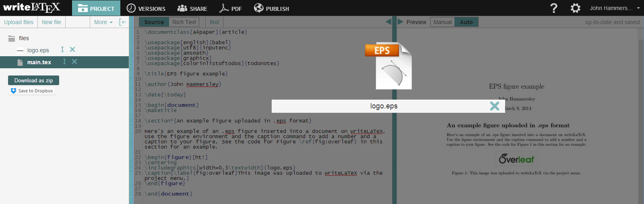Open the PUBLISH menu
Screen dimensions: 644x204
coord(271,8)
